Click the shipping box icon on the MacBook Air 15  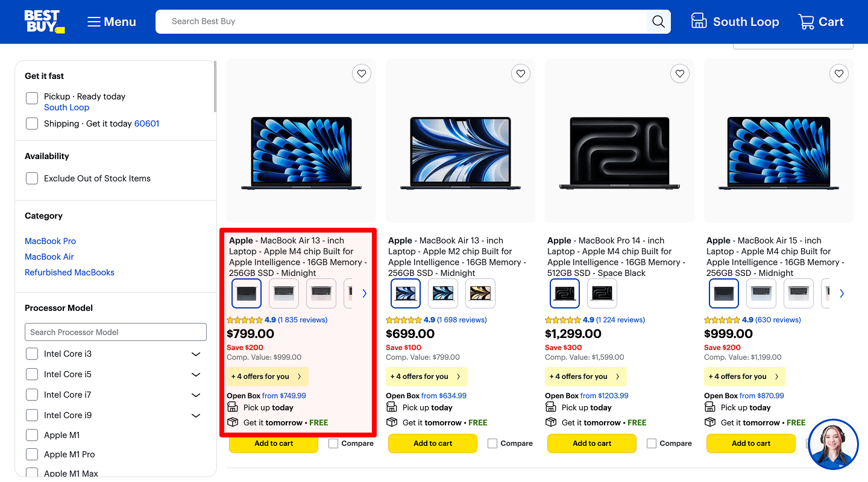[x=709, y=422]
